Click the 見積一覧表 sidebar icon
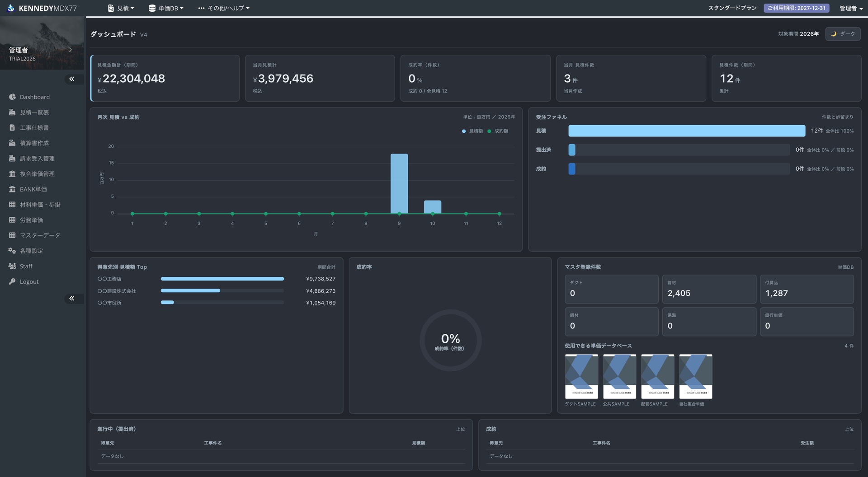868x477 pixels. (12, 112)
